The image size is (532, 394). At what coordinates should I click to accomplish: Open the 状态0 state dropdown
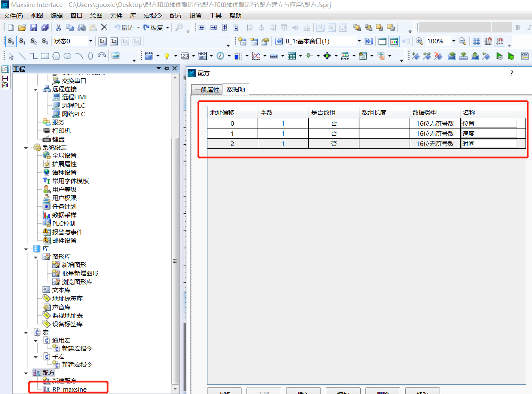point(90,41)
